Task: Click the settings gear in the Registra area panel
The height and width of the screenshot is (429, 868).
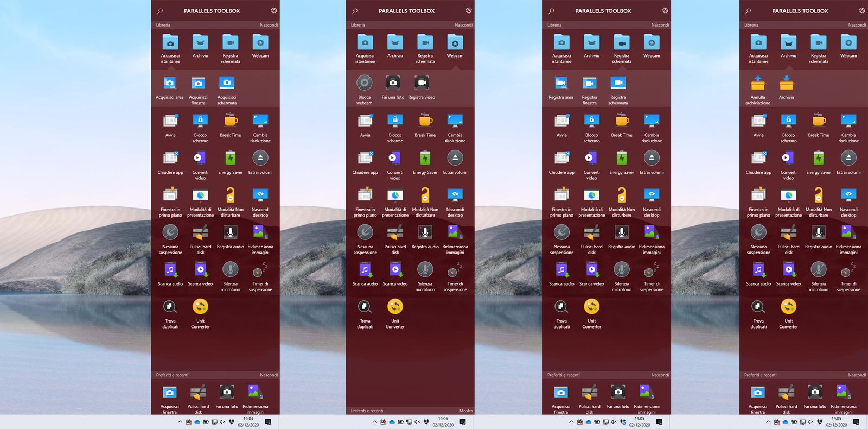Action: pyautogui.click(x=666, y=10)
